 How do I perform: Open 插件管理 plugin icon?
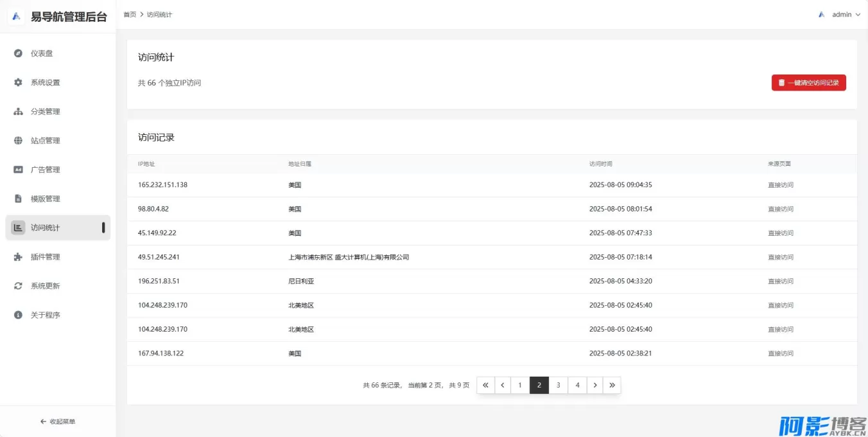18,256
